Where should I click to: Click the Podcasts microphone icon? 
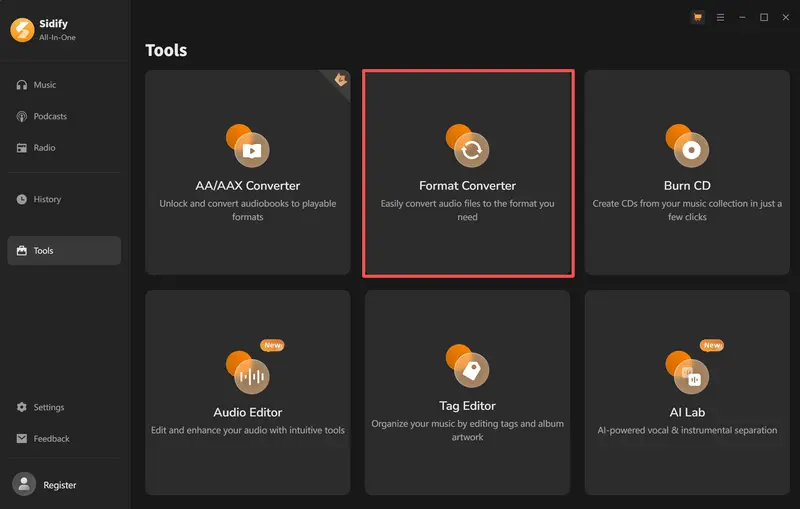point(21,116)
